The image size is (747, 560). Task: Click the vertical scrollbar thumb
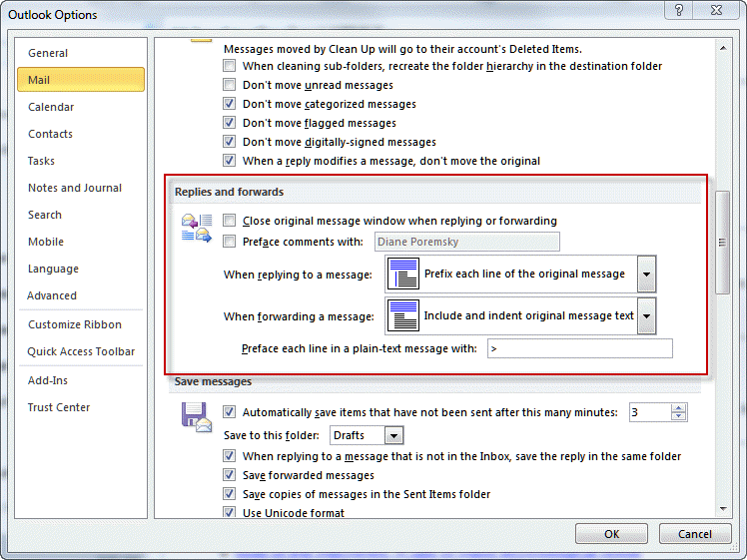[723, 243]
